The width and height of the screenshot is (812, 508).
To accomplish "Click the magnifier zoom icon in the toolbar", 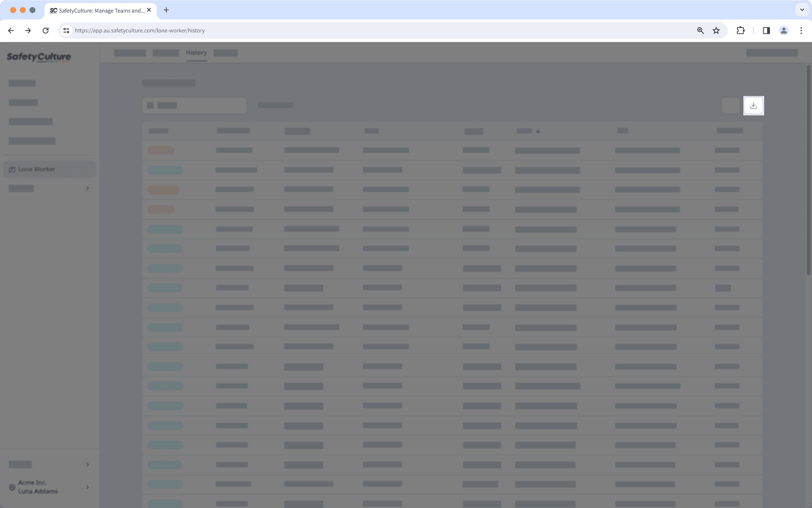I will click(700, 30).
